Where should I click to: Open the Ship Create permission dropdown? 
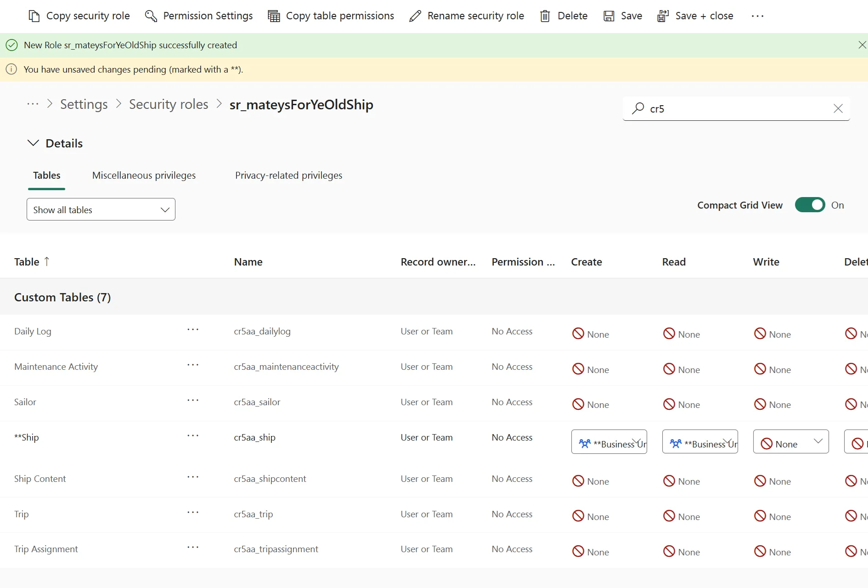click(609, 442)
